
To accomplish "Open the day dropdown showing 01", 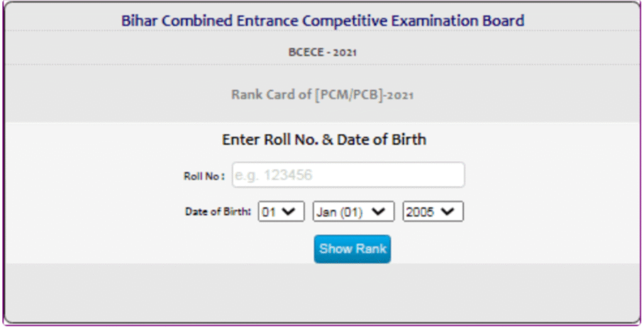I will [x=281, y=212].
